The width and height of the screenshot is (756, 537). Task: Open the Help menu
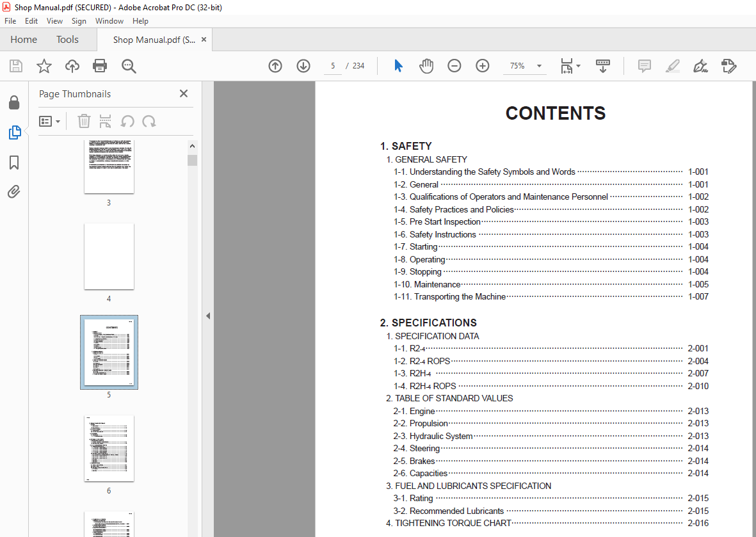pyautogui.click(x=140, y=21)
